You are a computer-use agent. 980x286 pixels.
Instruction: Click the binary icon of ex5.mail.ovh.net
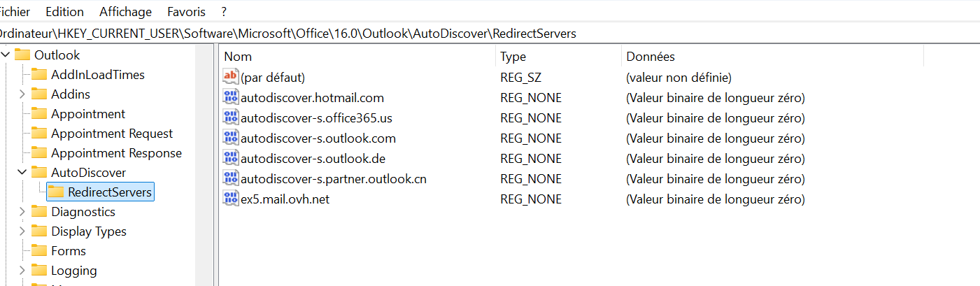tap(230, 199)
